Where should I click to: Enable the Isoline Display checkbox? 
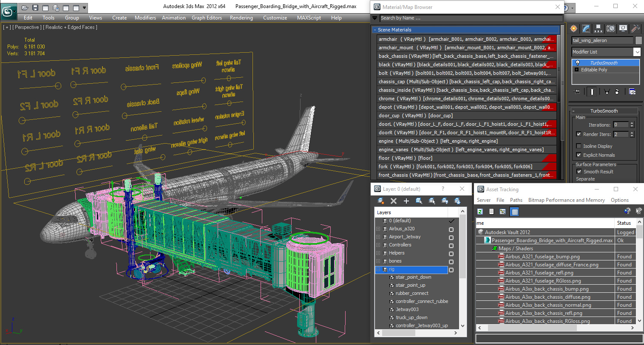tap(579, 146)
